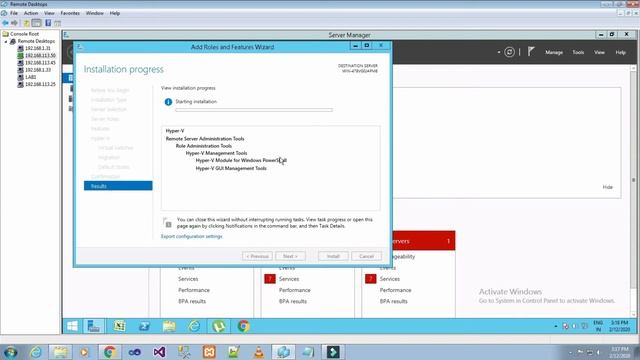Show hidden icons in local system tray
Viewport: 640px width, 360px height.
tap(570, 352)
